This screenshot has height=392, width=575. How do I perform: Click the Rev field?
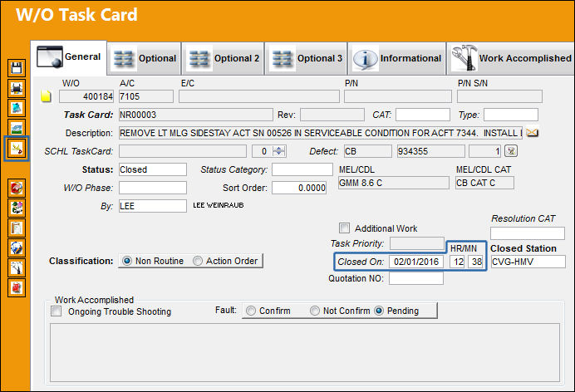click(x=332, y=115)
